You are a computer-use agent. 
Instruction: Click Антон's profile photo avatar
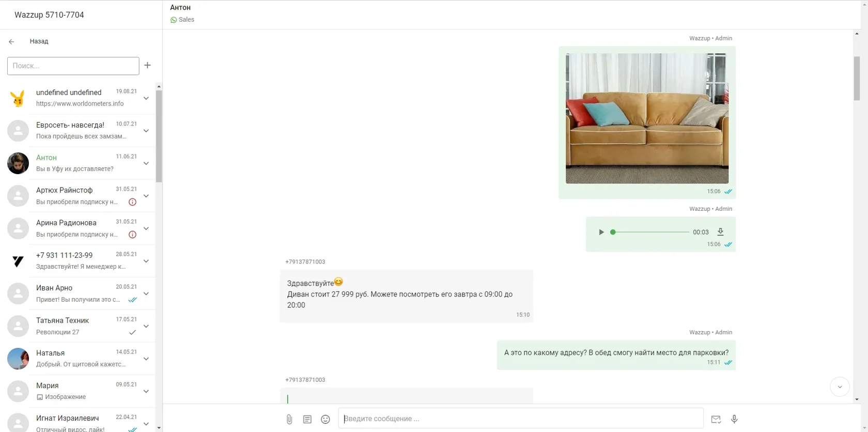click(18, 163)
